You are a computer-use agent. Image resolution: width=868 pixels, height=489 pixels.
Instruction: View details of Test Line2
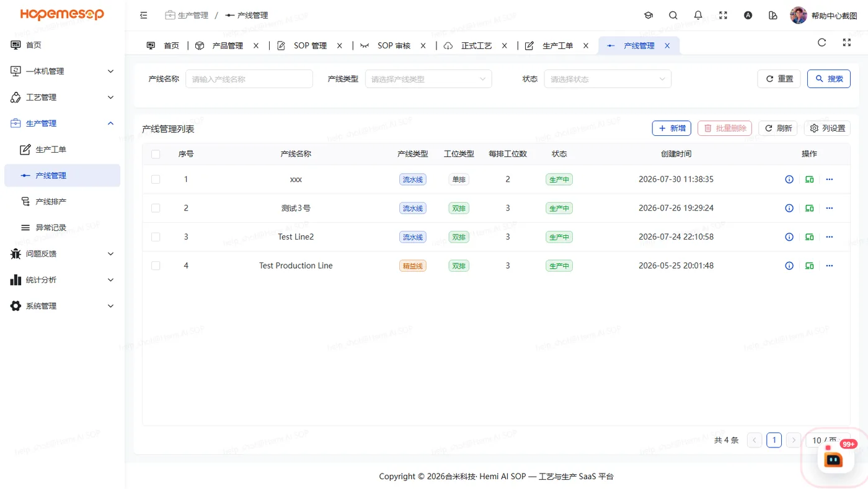789,237
